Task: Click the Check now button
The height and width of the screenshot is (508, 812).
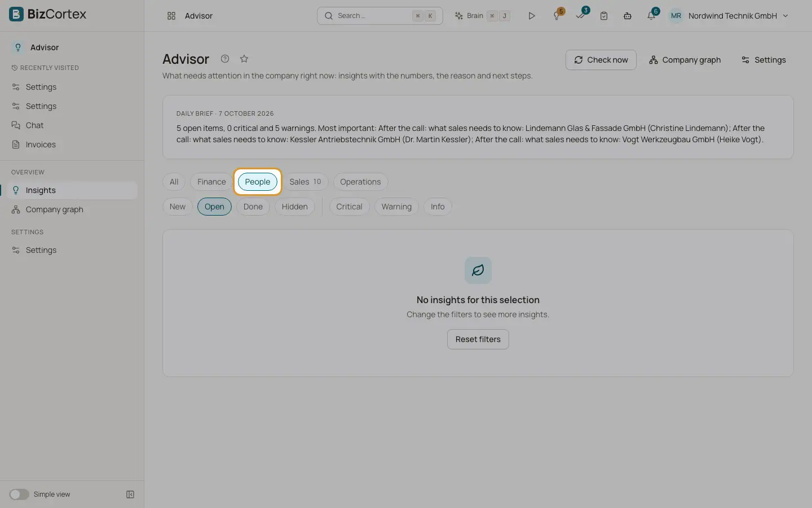Action: (x=601, y=60)
